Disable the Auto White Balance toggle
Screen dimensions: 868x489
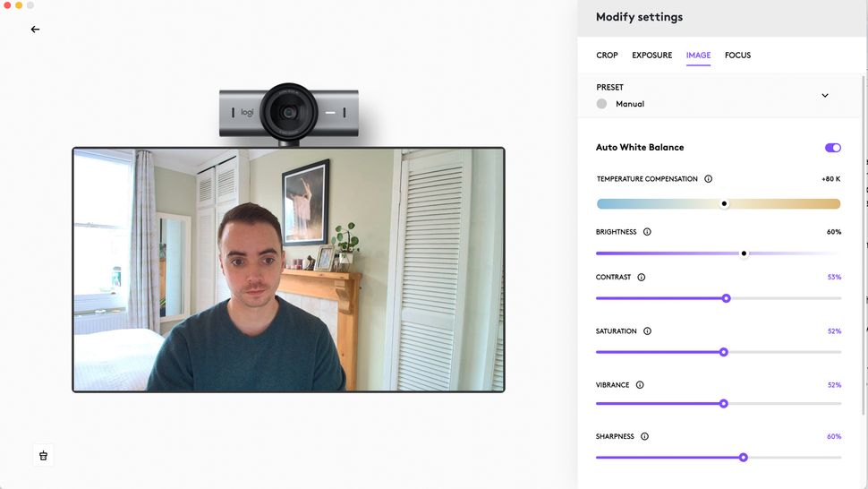[x=832, y=147]
